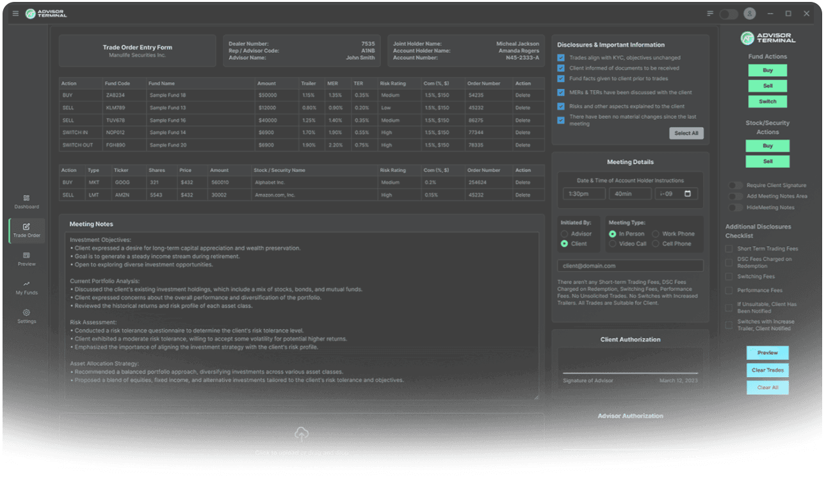
Task: Delete the ZAB234 Sample Fund 18 row
Action: [523, 95]
